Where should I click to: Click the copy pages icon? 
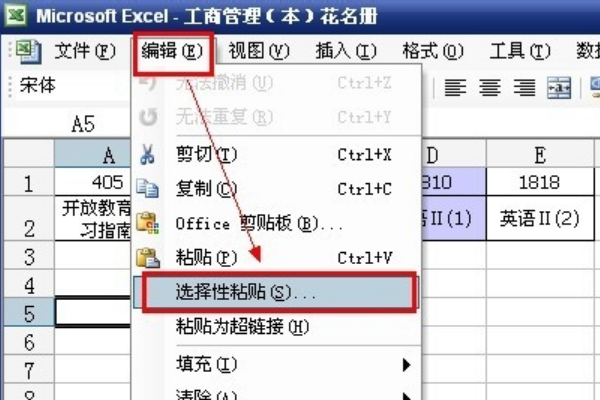(148, 189)
